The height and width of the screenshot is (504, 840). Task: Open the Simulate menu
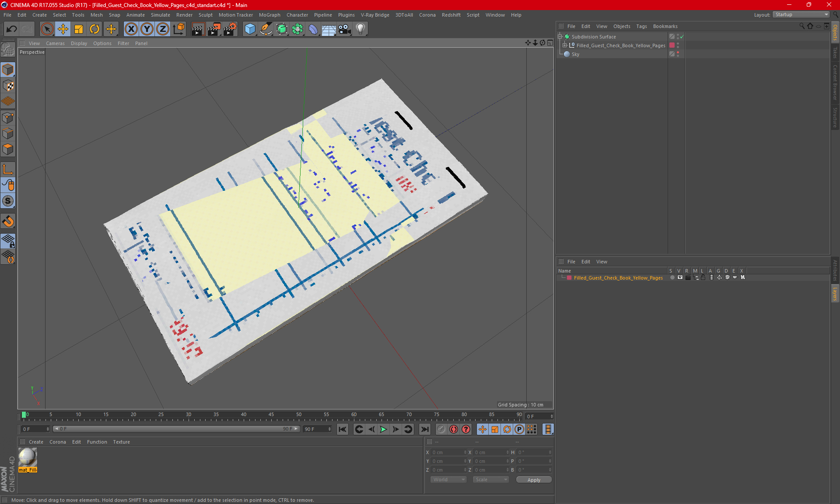tap(161, 15)
